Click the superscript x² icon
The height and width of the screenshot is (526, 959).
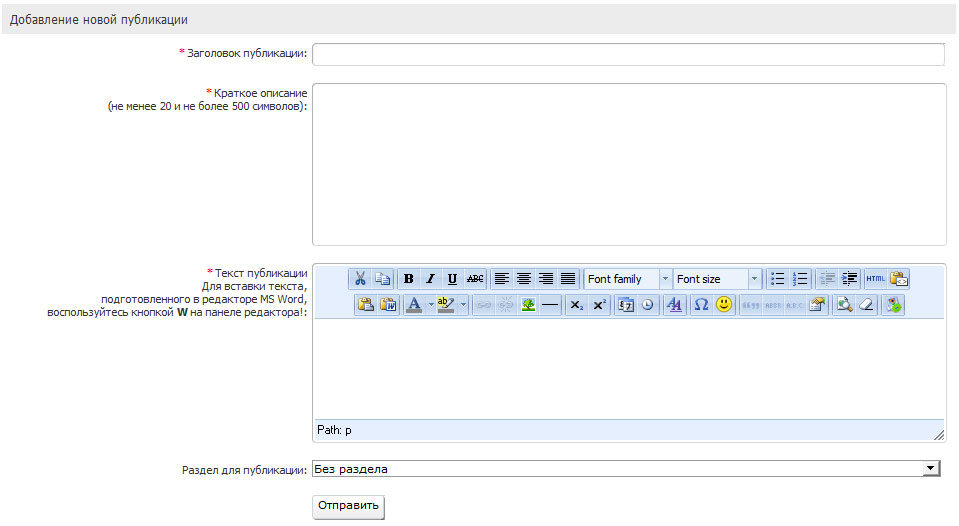pyautogui.click(x=599, y=305)
